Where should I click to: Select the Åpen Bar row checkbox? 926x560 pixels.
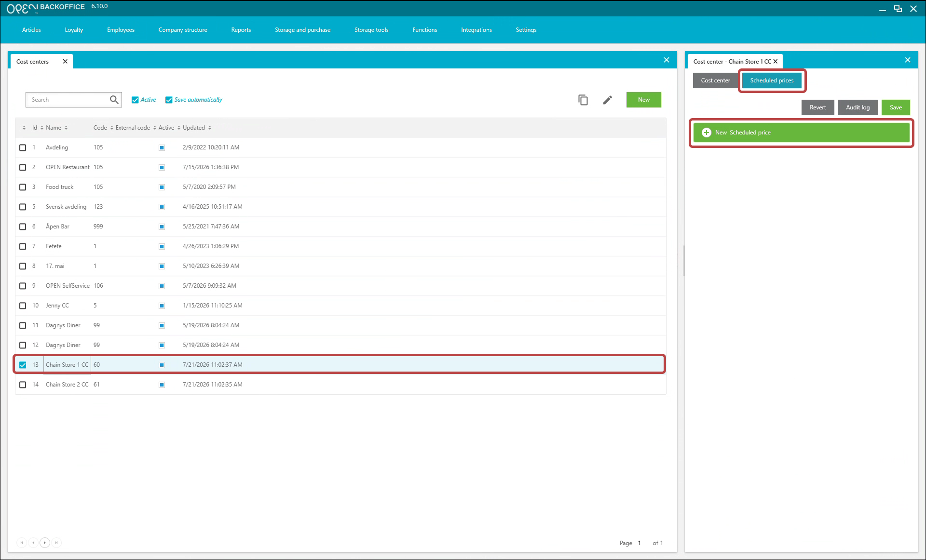[x=23, y=227]
